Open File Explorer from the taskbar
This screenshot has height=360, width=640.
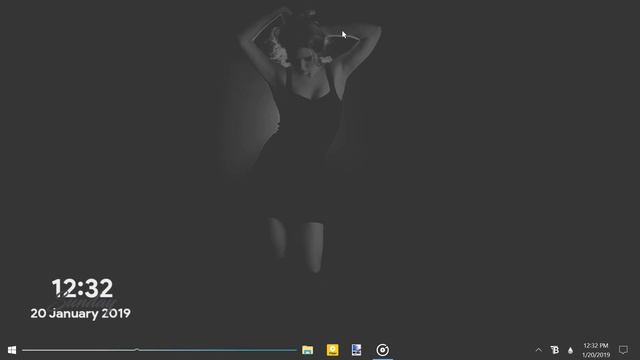click(307, 350)
